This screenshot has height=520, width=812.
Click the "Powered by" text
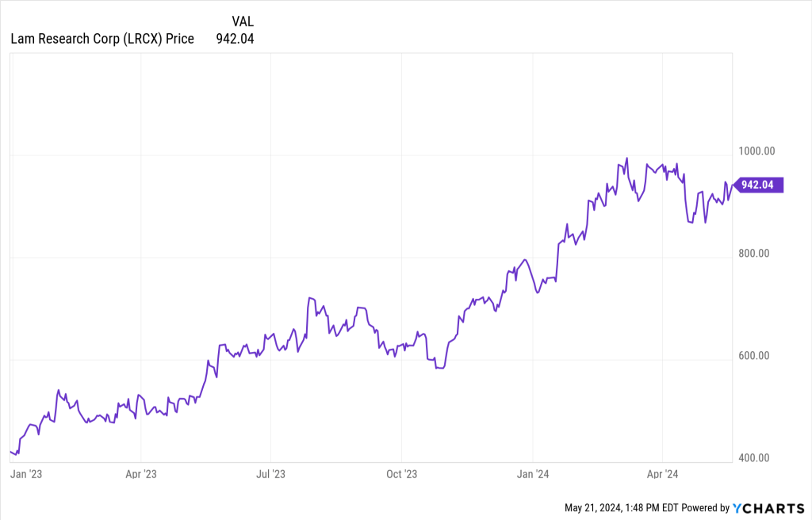[706, 507]
